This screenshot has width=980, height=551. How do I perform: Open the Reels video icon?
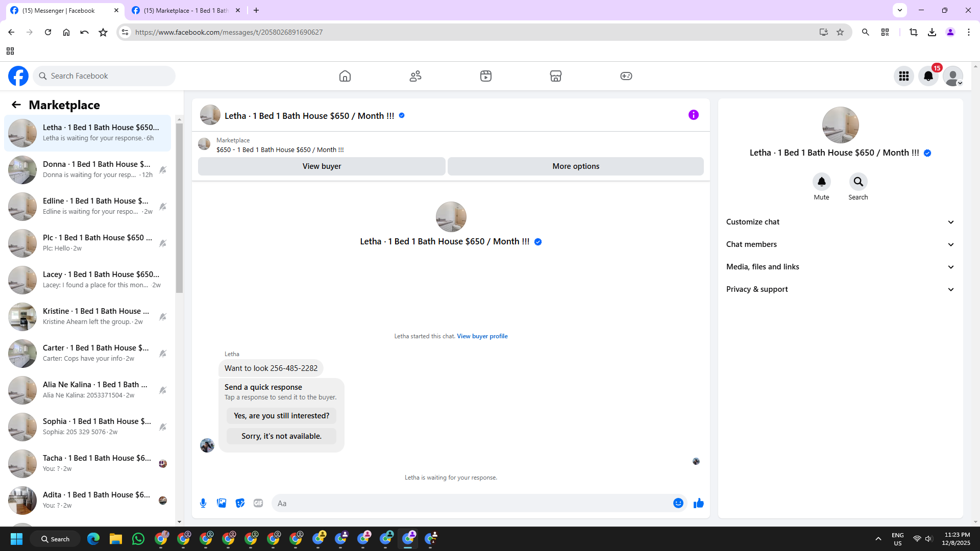486,76
